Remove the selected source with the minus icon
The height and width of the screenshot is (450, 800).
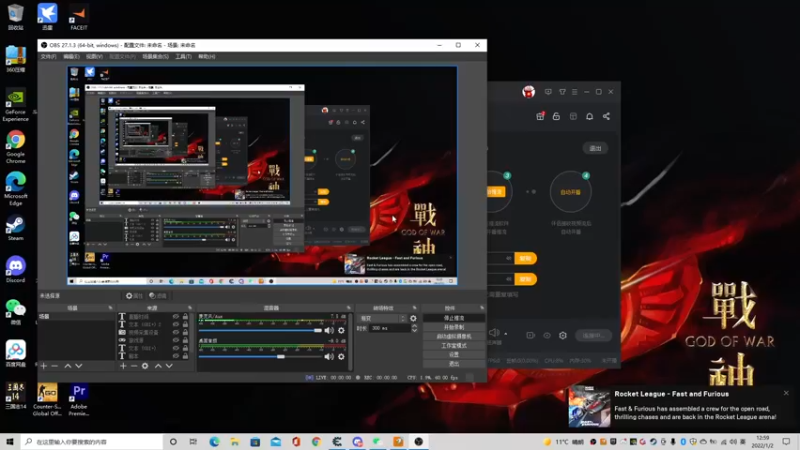click(x=134, y=366)
